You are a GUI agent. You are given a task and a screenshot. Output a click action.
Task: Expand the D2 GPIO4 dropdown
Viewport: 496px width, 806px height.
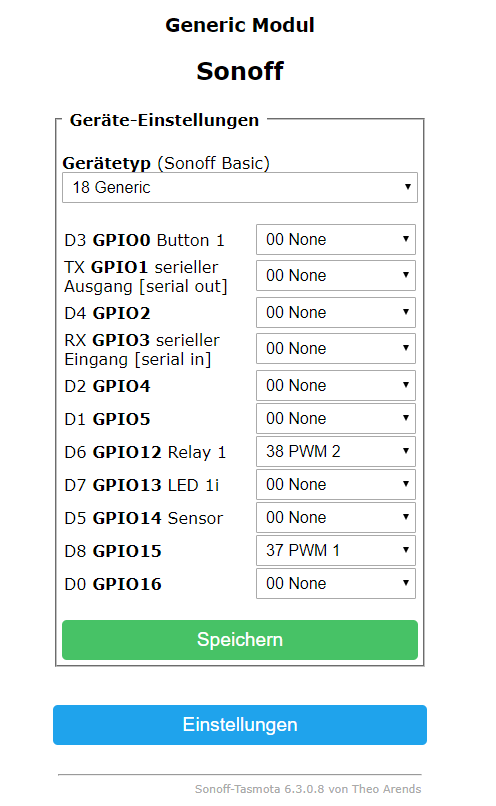pos(336,386)
